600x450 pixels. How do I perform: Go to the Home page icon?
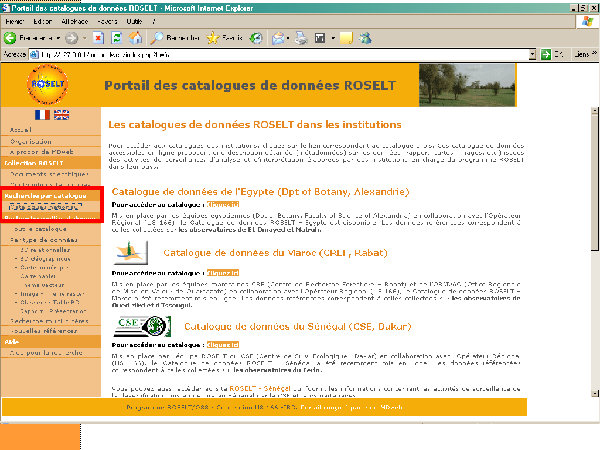pos(135,38)
